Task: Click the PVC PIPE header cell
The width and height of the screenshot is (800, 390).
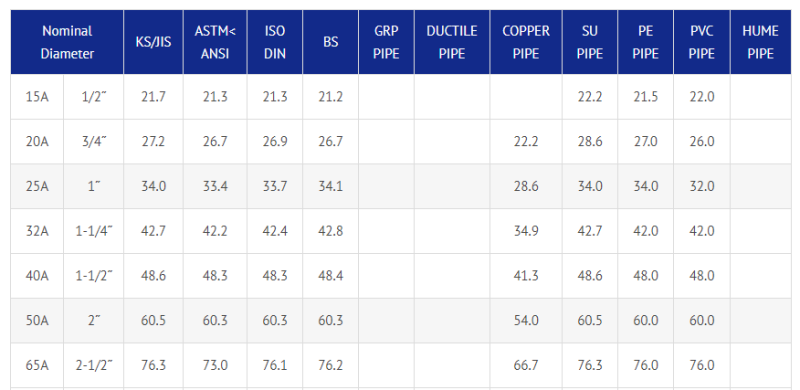Action: pyautogui.click(x=702, y=42)
